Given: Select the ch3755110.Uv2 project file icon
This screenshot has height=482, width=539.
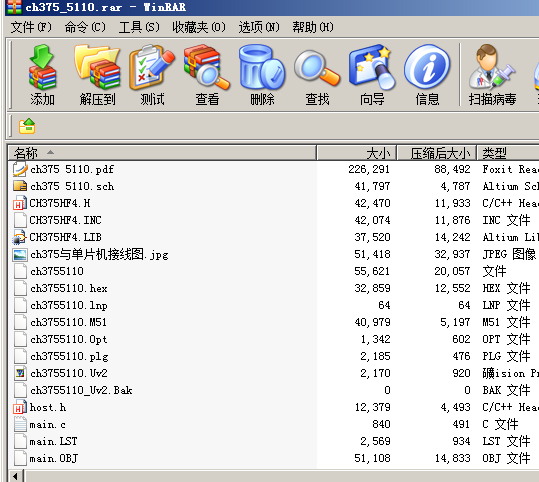Looking at the screenshot, I should click(20, 373).
